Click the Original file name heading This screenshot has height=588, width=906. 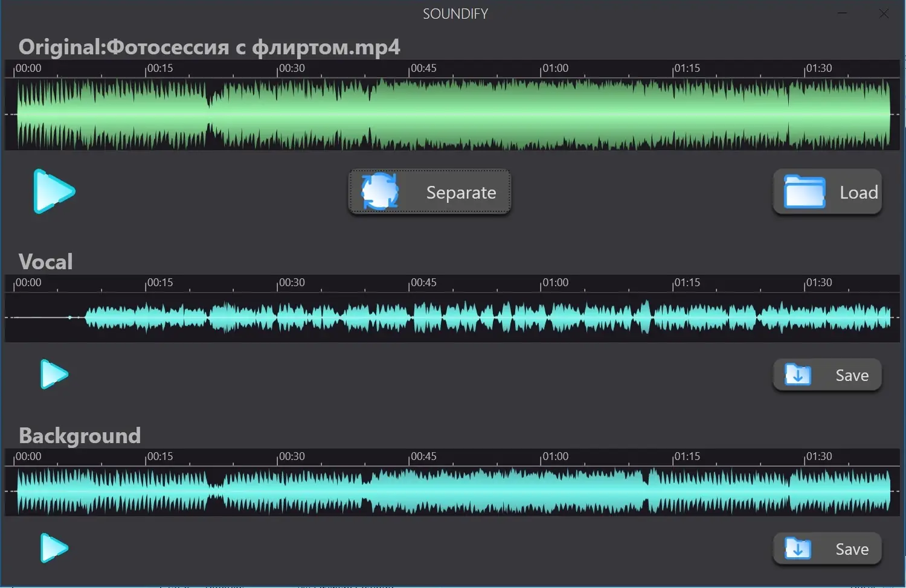pos(209,47)
